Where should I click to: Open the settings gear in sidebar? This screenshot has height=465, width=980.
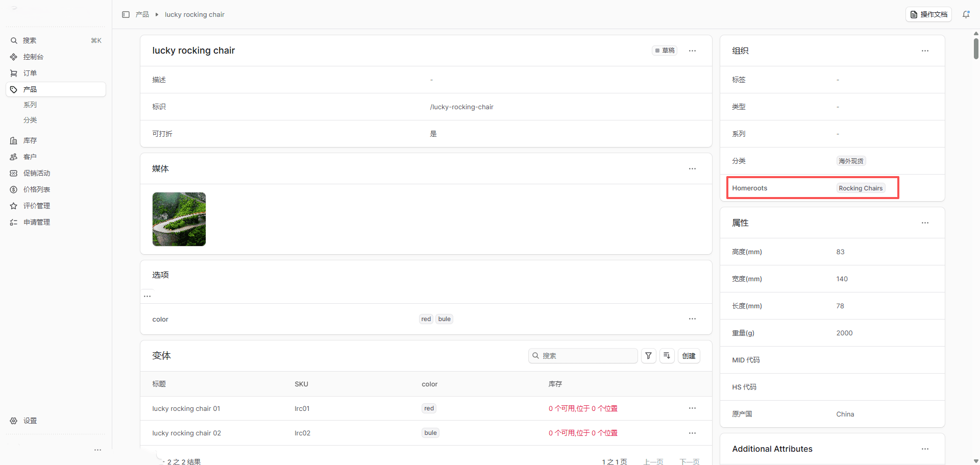(14, 421)
